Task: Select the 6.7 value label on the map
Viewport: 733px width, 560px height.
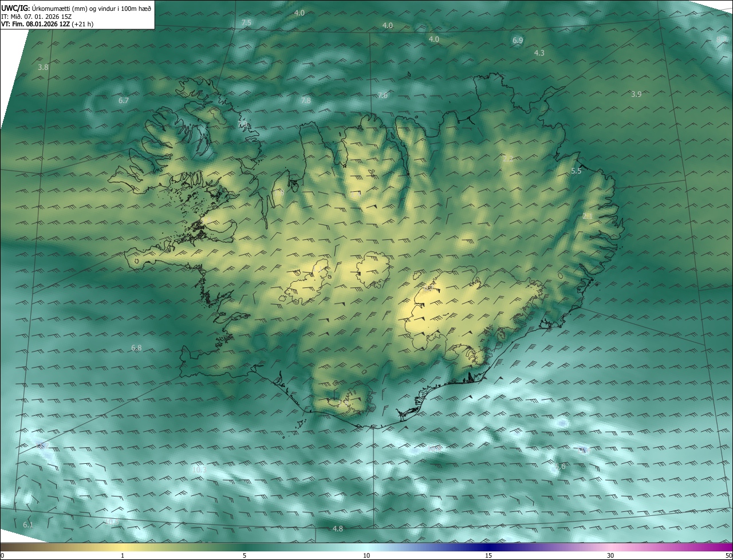Action: click(124, 100)
